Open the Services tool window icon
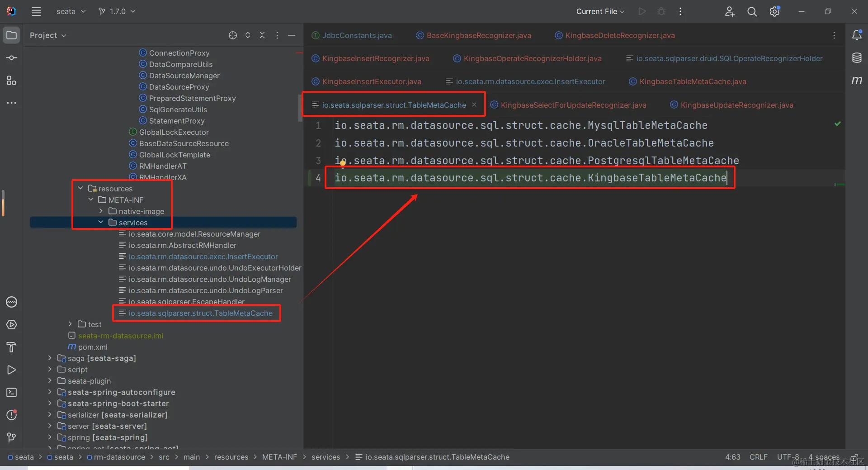Viewport: 868px width, 470px height. pyautogui.click(x=12, y=325)
